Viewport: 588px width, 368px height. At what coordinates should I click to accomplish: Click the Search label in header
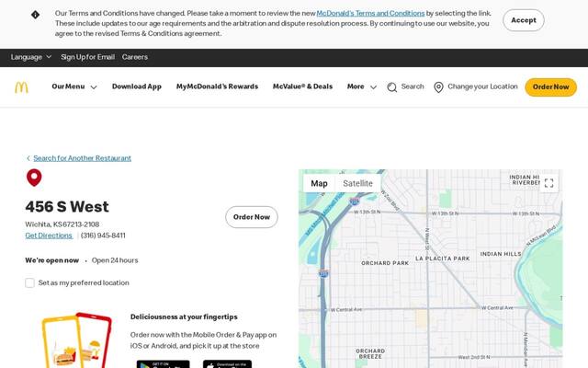pos(413,86)
